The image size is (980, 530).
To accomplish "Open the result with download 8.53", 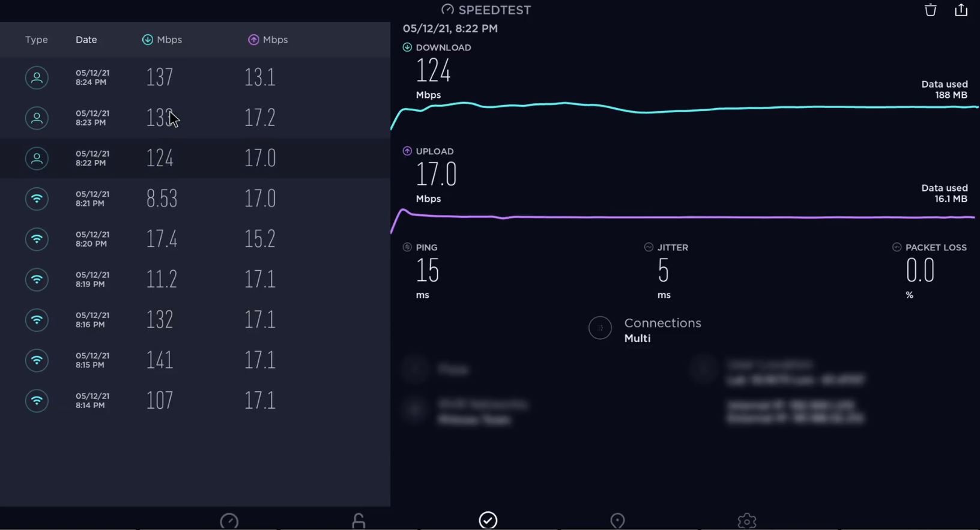I will (x=195, y=199).
